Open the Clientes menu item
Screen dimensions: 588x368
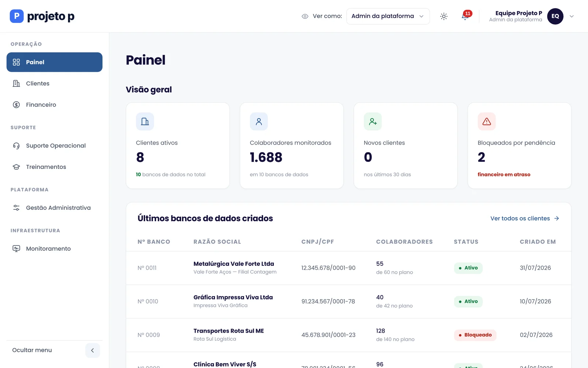click(54, 84)
